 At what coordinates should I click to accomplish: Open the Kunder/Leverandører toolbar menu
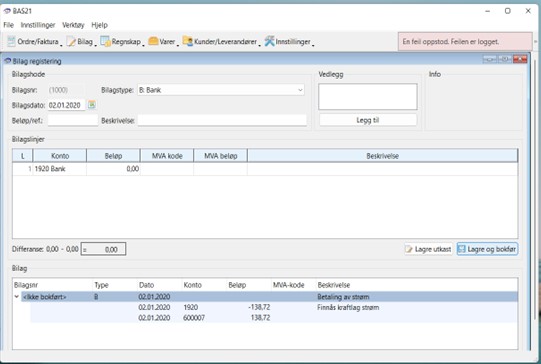point(221,42)
